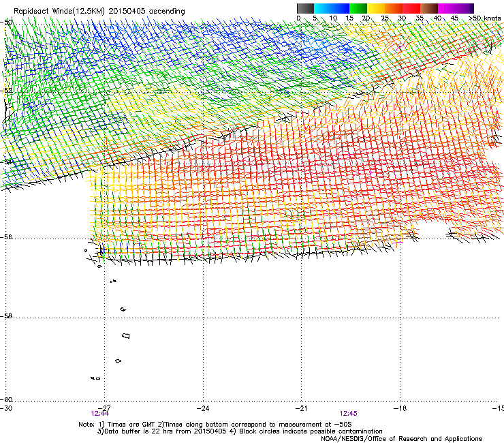Click the latitude label '-54'
The height and width of the screenshot is (443, 504).
click(6, 162)
